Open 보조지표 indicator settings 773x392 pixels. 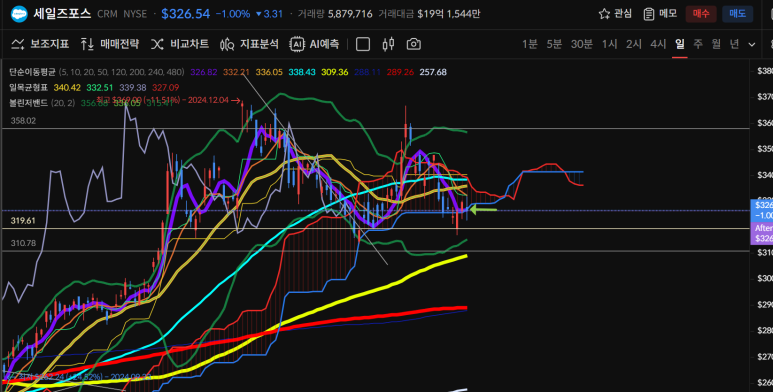[x=40, y=44]
